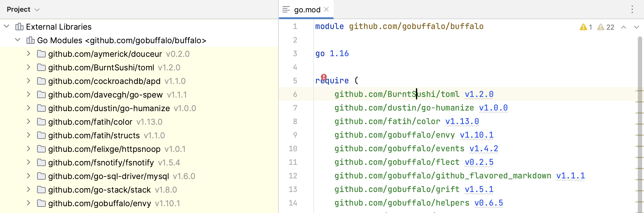Expand the github.com/cockroachdb/apd folder
644x213 pixels.
pos(28,81)
